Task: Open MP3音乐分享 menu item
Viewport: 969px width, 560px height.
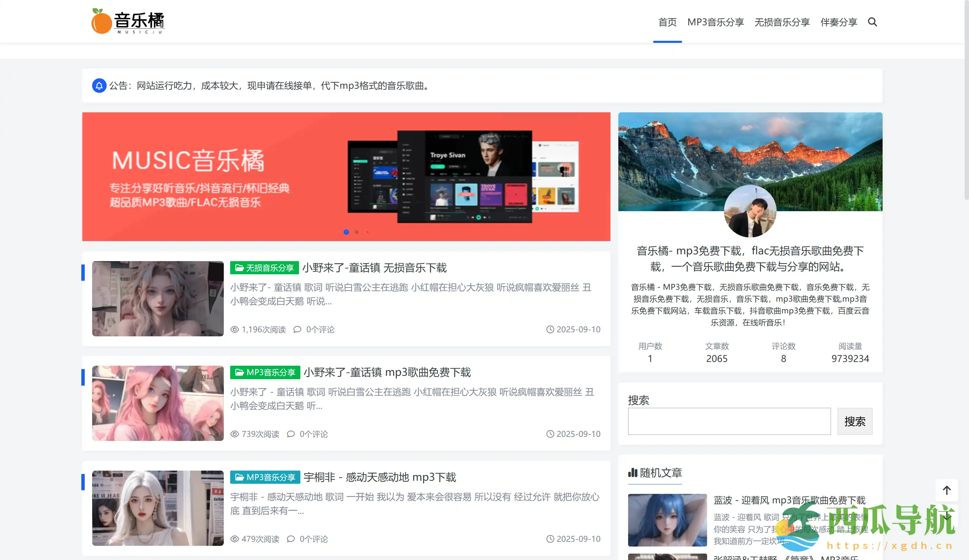Action: pos(715,22)
